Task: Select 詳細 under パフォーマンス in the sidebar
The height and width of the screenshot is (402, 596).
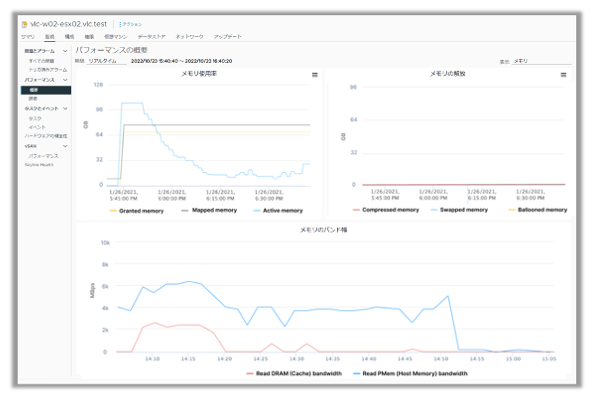Action: click(x=33, y=98)
